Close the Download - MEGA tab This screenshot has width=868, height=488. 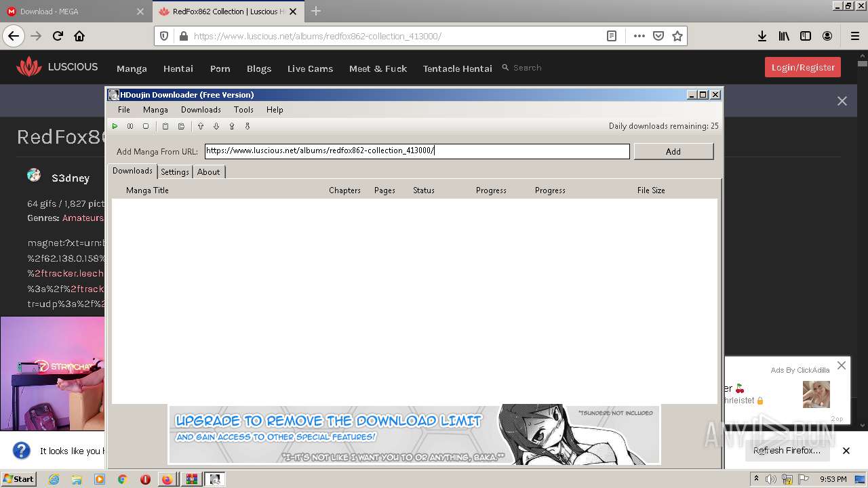[x=140, y=12]
